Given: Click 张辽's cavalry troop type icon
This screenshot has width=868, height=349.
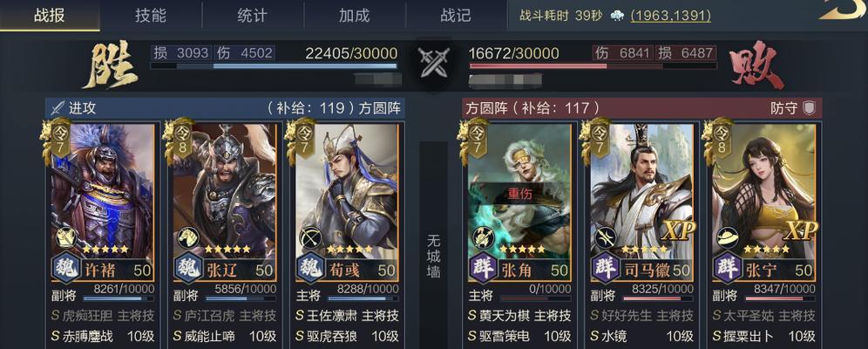Looking at the screenshot, I should (188, 238).
